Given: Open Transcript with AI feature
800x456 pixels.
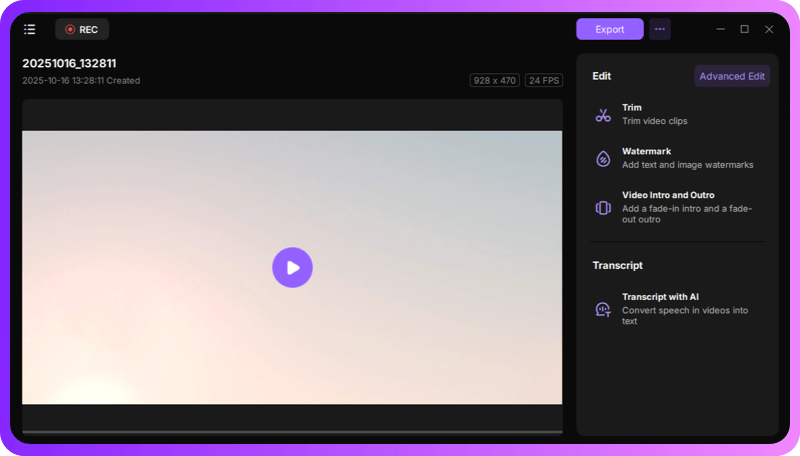Looking at the screenshot, I should [679, 309].
